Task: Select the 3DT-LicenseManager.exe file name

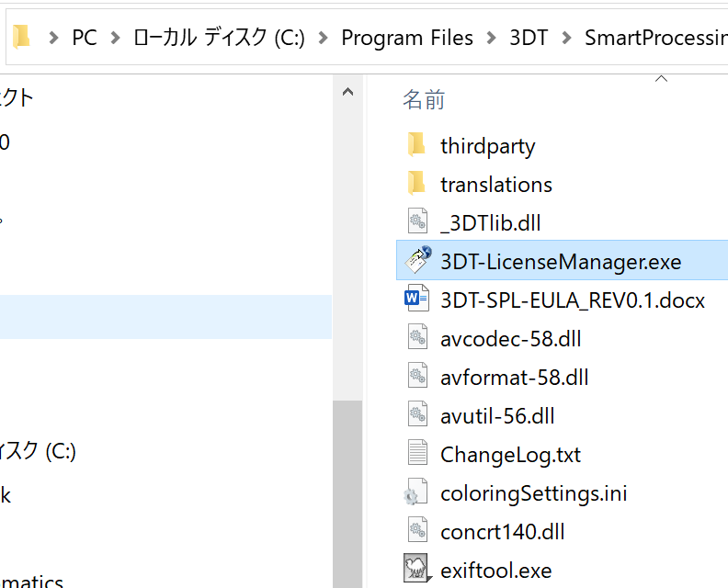Action: coord(561,262)
